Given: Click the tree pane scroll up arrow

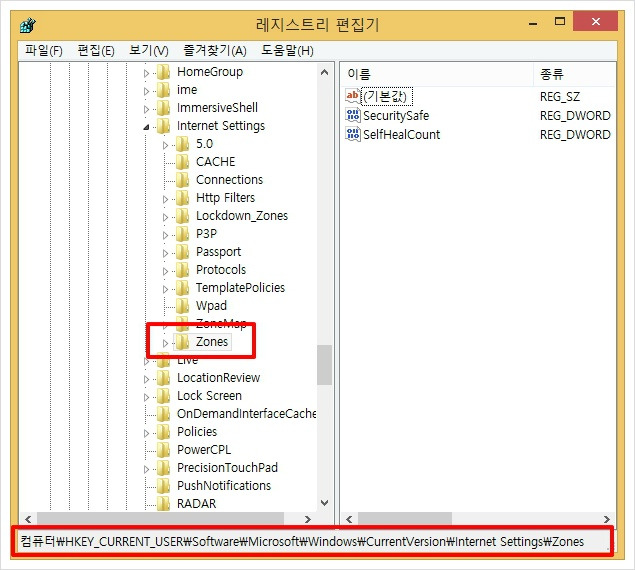Looking at the screenshot, I should pos(324,73).
